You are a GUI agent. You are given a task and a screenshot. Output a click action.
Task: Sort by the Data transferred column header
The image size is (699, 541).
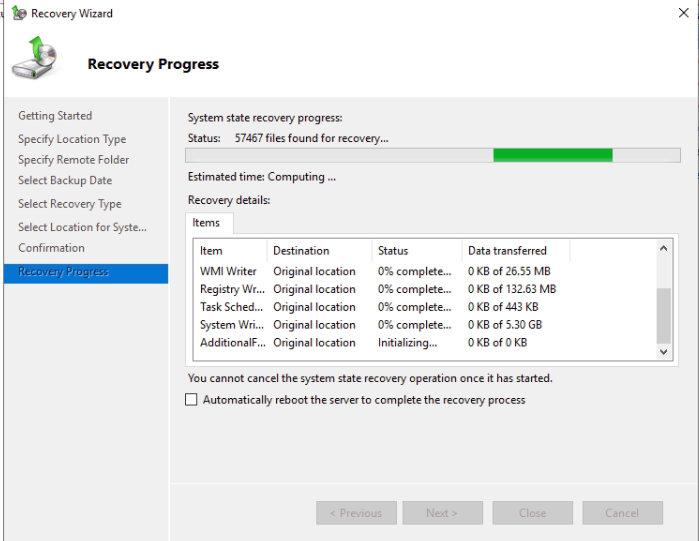pos(507,251)
